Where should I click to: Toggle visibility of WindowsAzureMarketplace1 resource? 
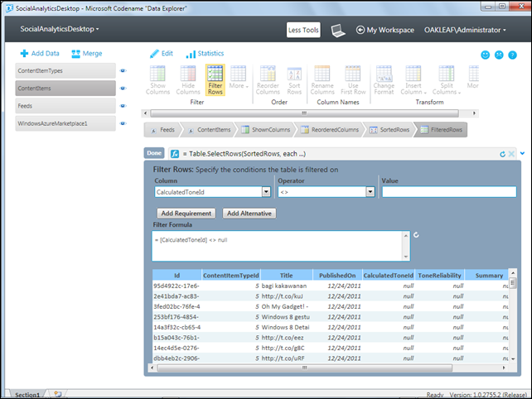point(123,123)
